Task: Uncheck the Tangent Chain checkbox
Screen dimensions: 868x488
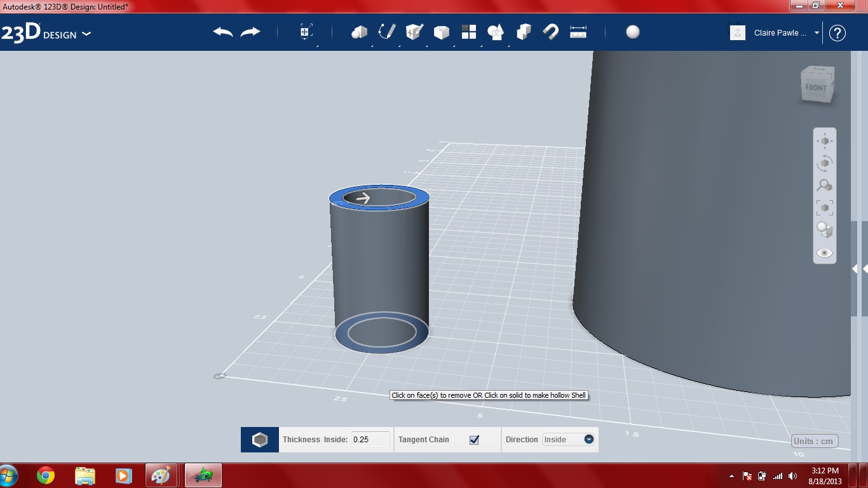Action: click(x=474, y=440)
